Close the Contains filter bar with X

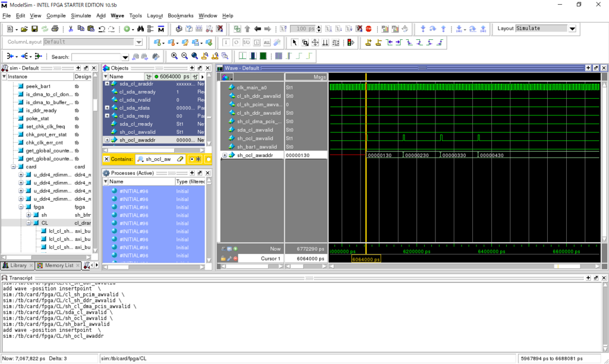[x=106, y=159]
